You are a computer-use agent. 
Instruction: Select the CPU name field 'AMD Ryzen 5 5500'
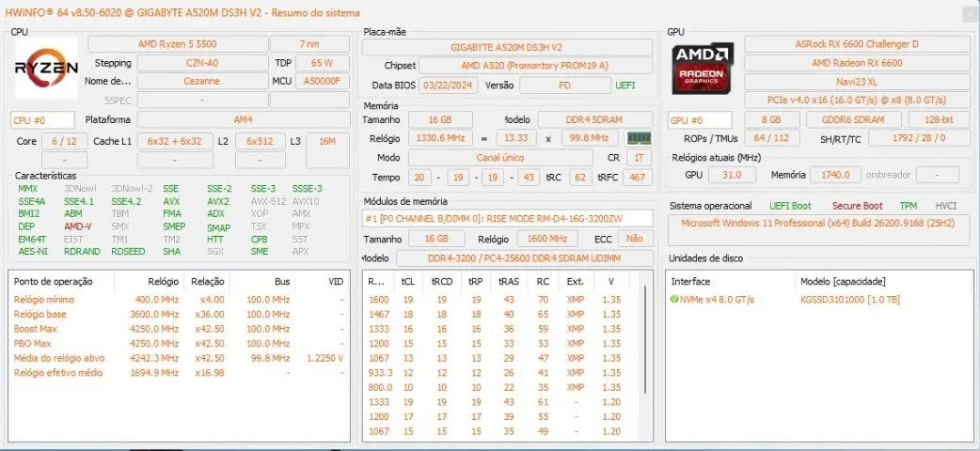point(178,44)
